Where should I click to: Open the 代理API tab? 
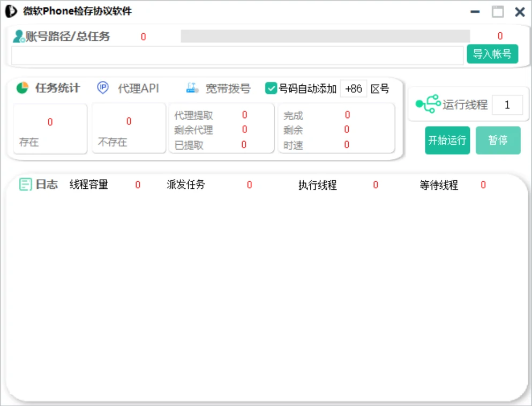point(138,88)
